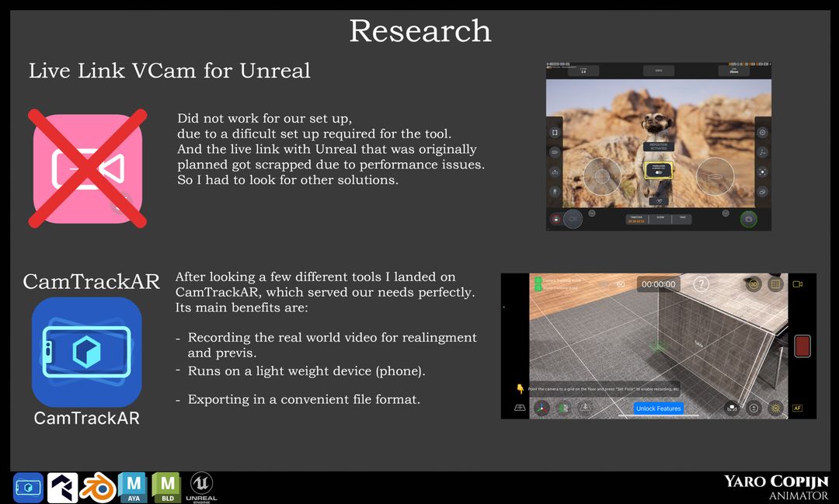Tap the green circular button in the VCam screenshot
This screenshot has height=504, width=839.
click(749, 219)
